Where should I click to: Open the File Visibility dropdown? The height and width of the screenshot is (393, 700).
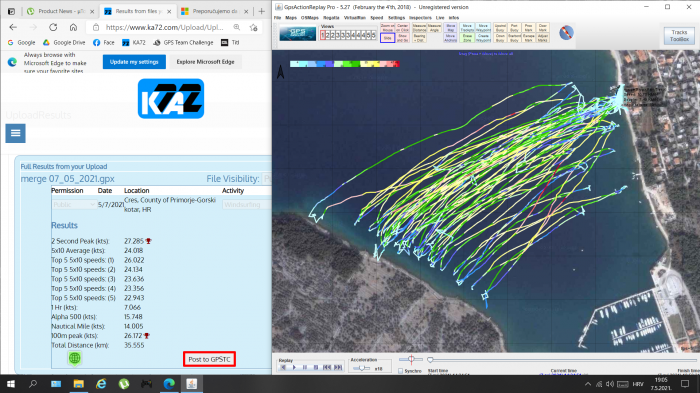[267, 179]
